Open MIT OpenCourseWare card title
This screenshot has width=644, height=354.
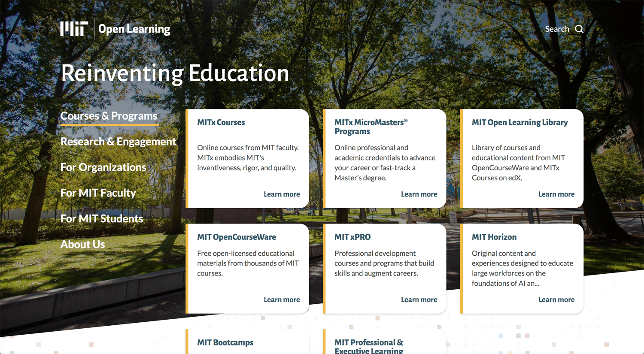237,237
